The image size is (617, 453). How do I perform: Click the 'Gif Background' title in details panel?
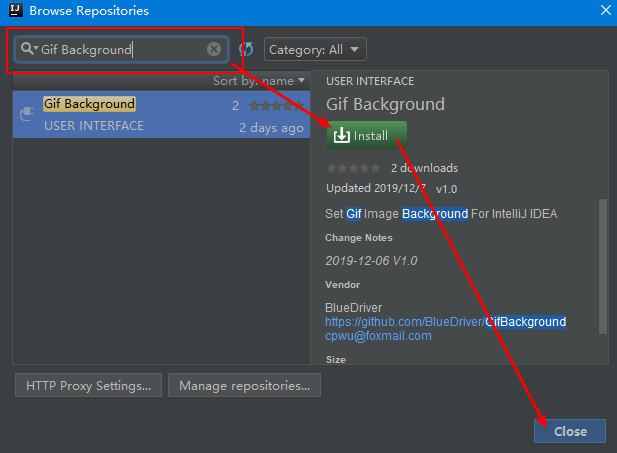pyautogui.click(x=385, y=104)
